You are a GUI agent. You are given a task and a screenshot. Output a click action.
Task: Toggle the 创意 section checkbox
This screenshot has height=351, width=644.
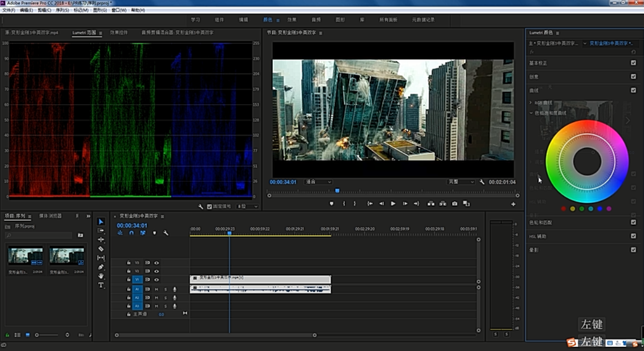coord(633,77)
